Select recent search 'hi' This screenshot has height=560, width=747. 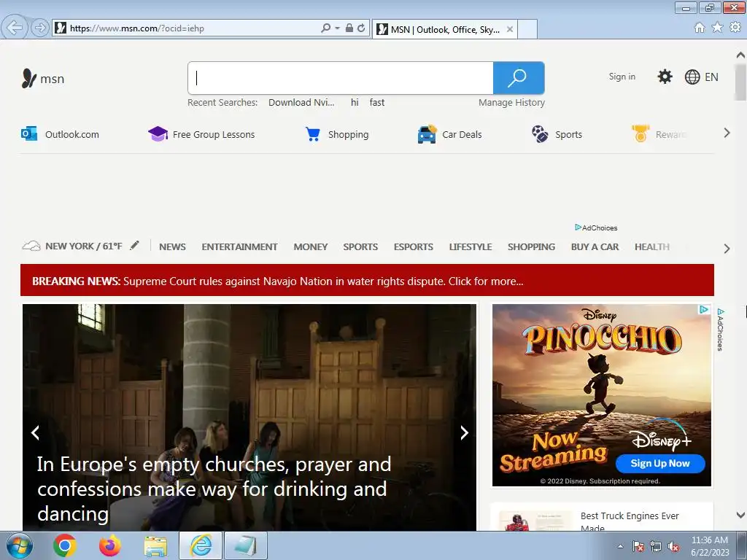[355, 102]
